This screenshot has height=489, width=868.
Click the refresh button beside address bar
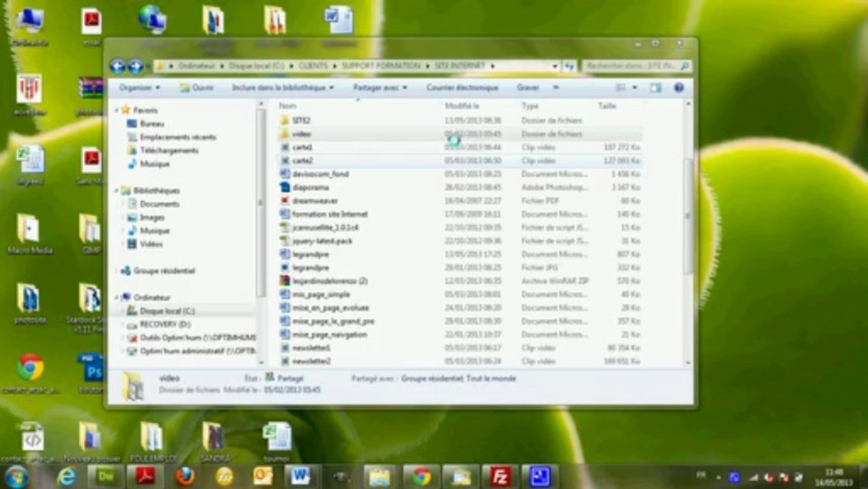569,66
